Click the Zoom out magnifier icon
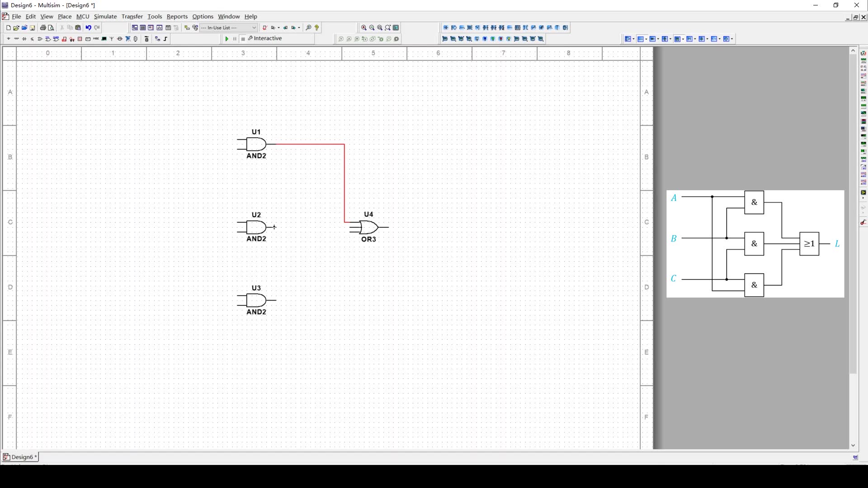This screenshot has height=488, width=868. (372, 28)
